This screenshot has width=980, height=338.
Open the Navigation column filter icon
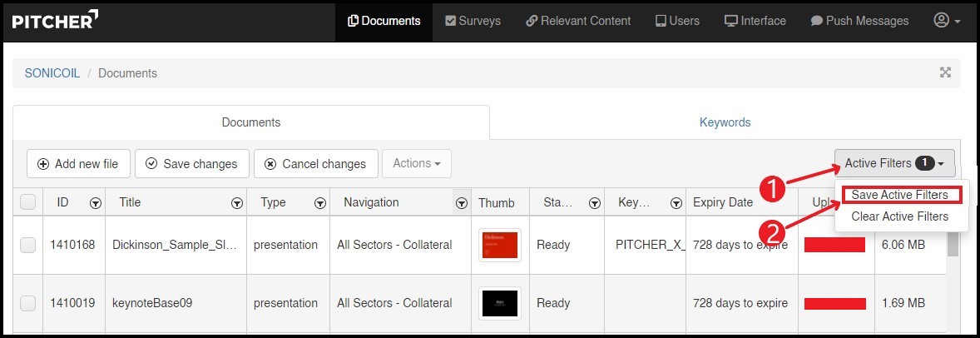[x=461, y=202]
